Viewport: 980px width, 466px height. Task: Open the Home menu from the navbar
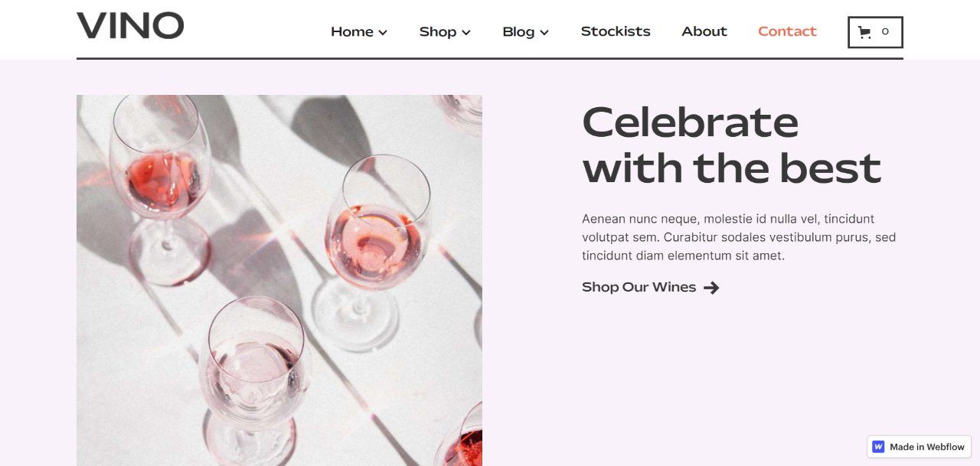click(352, 31)
